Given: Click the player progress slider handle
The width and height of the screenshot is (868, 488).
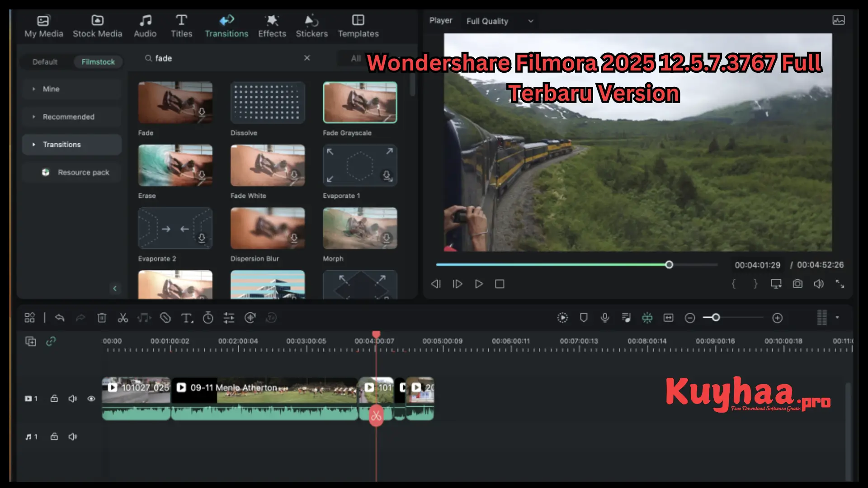Looking at the screenshot, I should (669, 265).
